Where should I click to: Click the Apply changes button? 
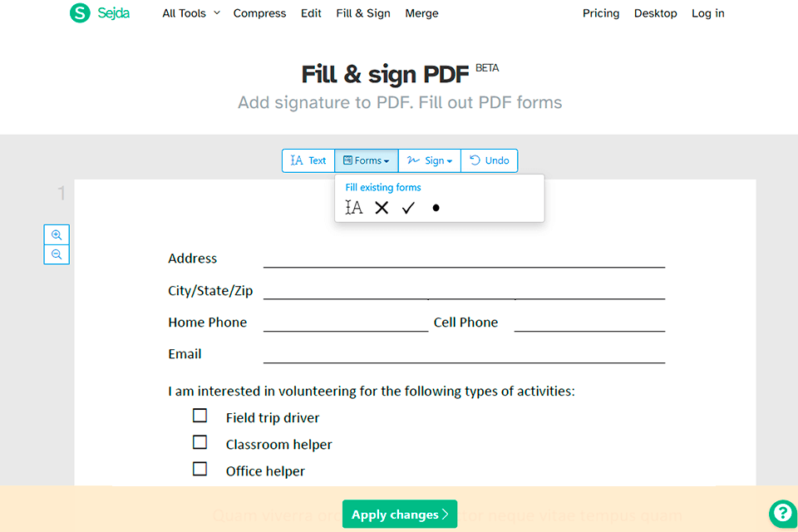coord(399,515)
